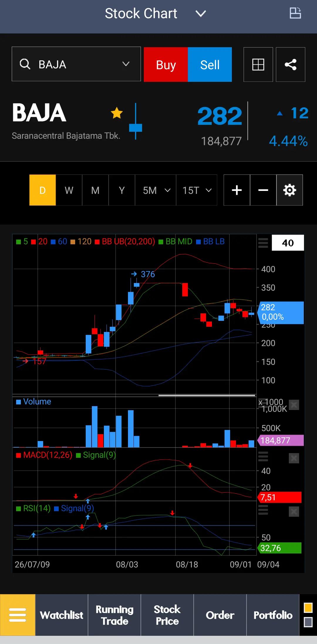Open the save layout icon in header

click(295, 13)
